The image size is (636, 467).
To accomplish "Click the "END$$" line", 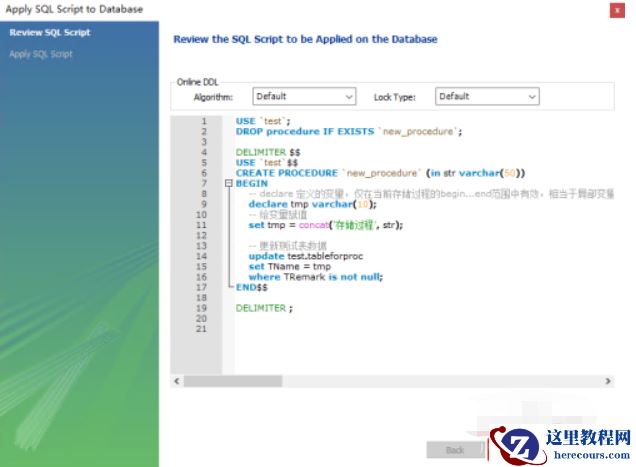I will (x=251, y=287).
